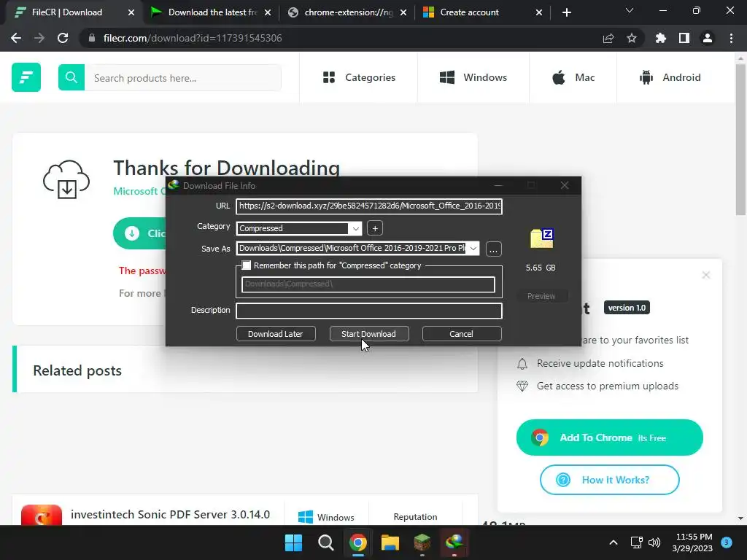Click the plus button to add category
747x560 pixels.
[375, 228]
